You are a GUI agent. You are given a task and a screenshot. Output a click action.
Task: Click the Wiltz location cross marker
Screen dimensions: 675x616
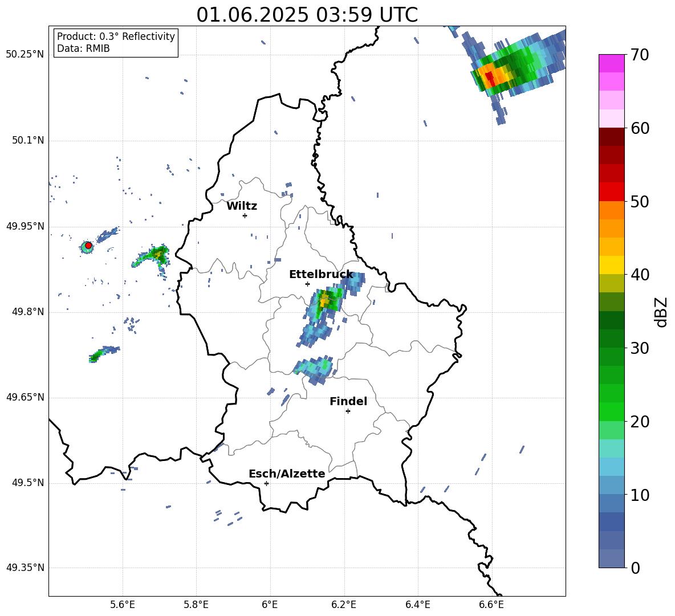coord(245,215)
